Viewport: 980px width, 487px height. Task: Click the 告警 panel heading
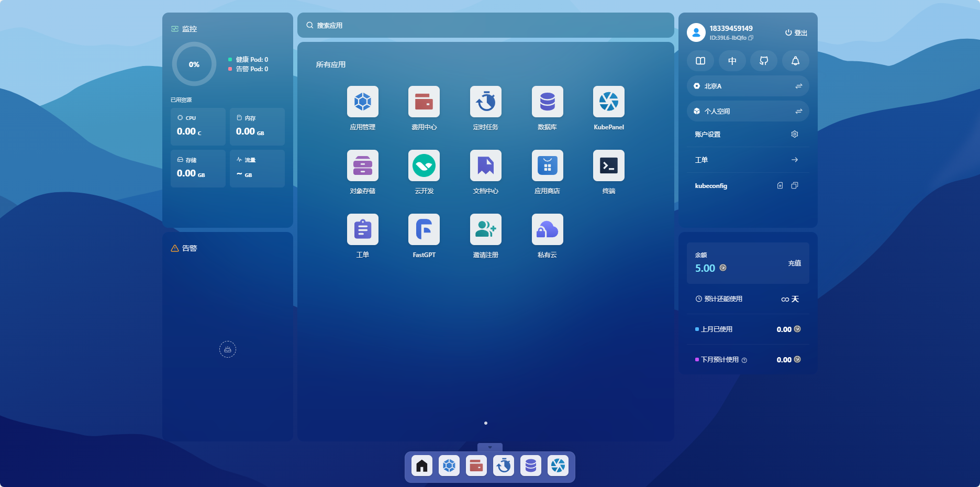(x=190, y=248)
